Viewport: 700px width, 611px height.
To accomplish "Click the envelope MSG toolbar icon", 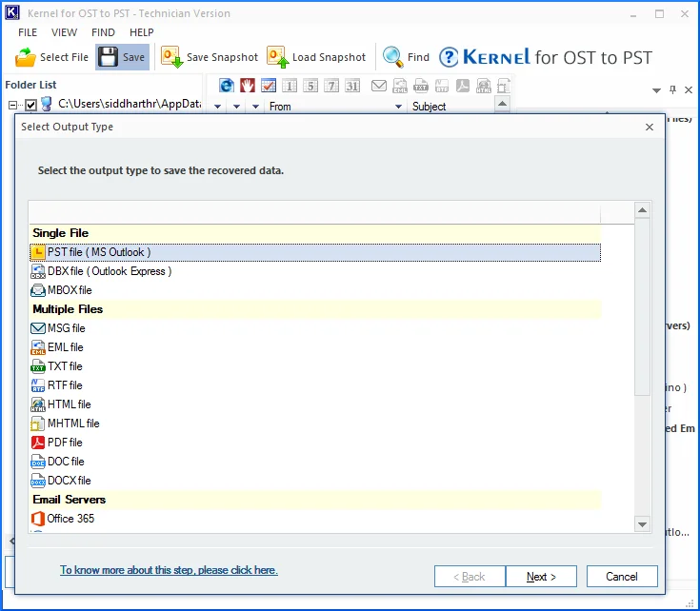I will 379,86.
